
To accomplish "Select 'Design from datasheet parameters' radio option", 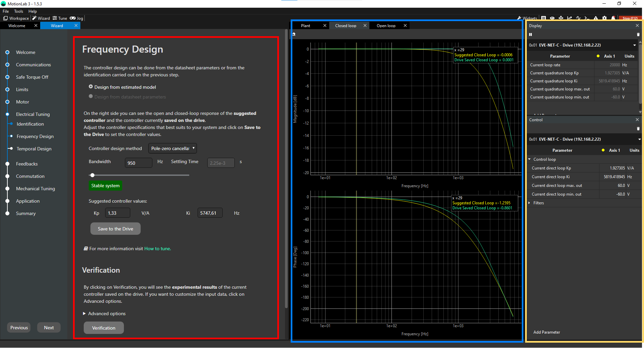I will pyautogui.click(x=91, y=96).
